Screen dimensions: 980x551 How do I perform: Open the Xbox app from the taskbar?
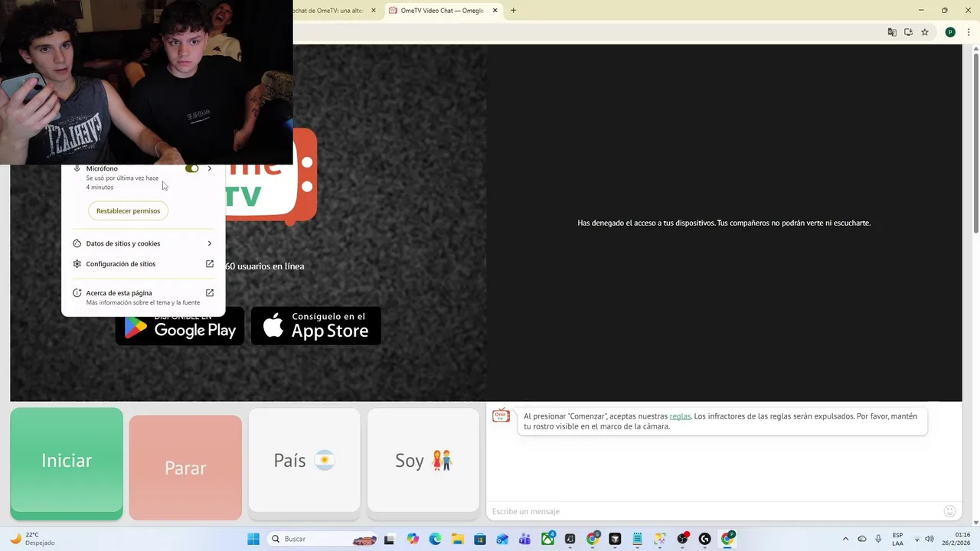pyautogui.click(x=547, y=539)
